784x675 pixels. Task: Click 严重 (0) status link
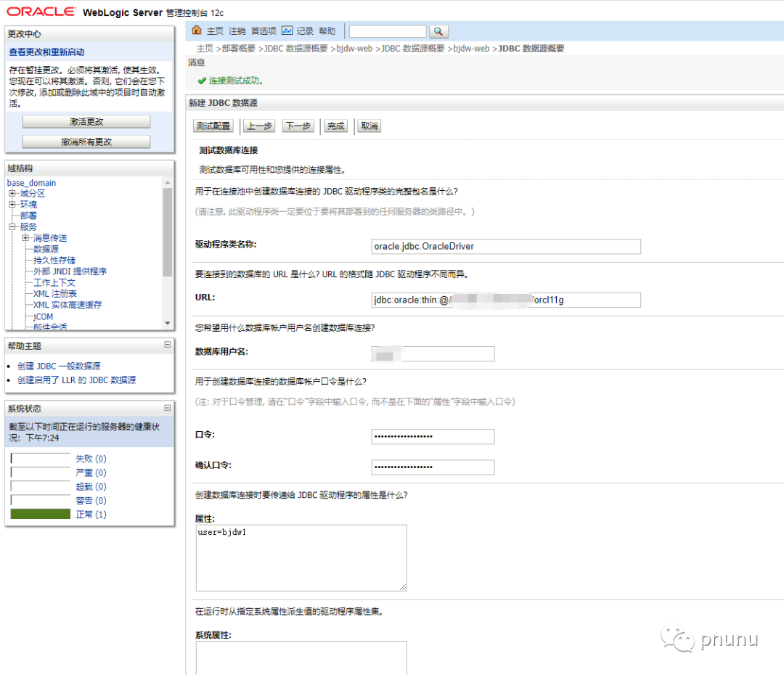click(x=91, y=472)
